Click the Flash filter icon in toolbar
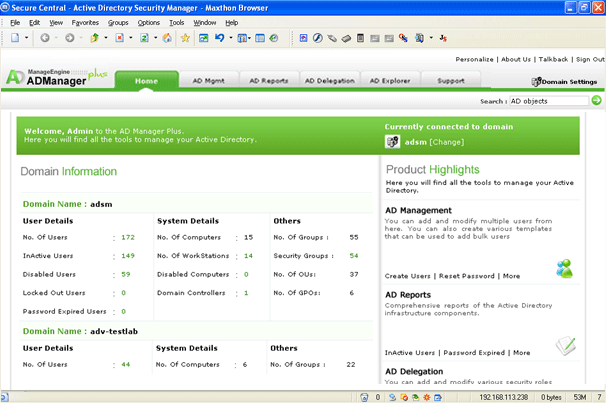Image resolution: width=606 pixels, height=403 pixels. (318, 38)
